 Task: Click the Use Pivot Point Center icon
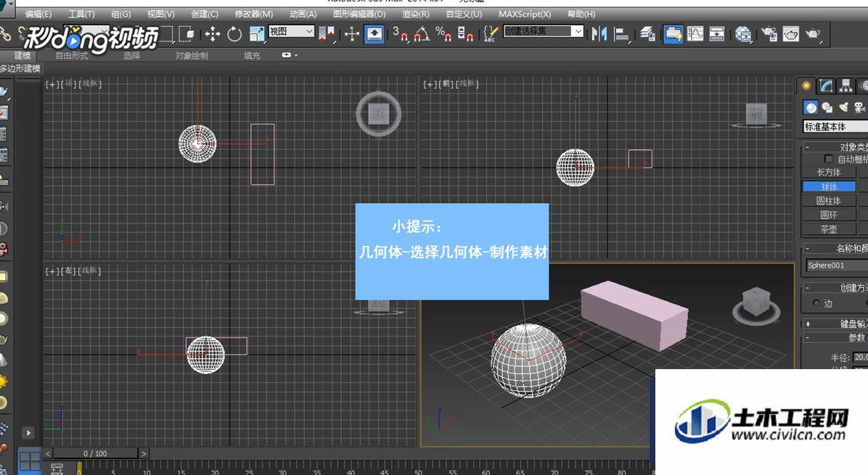(326, 34)
